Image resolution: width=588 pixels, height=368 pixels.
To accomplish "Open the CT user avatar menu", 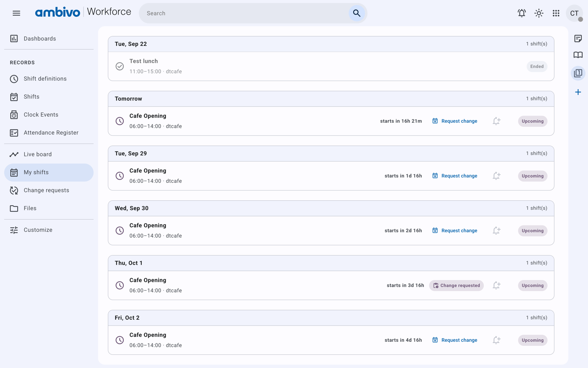I will [574, 13].
